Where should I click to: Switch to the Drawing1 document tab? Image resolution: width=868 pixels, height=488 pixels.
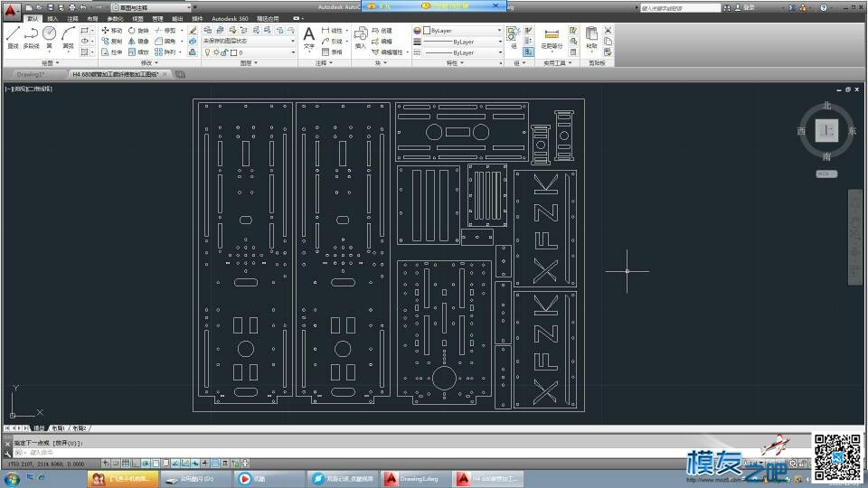coord(33,74)
